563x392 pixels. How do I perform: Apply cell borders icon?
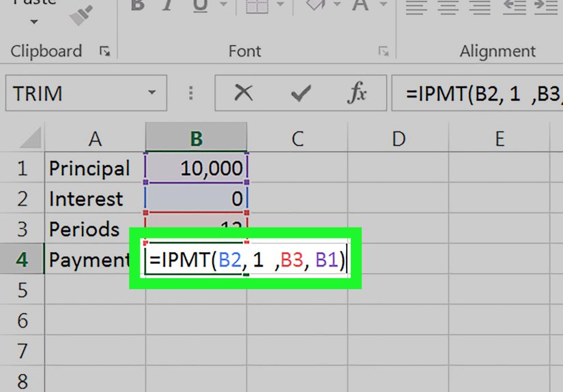pos(257,6)
